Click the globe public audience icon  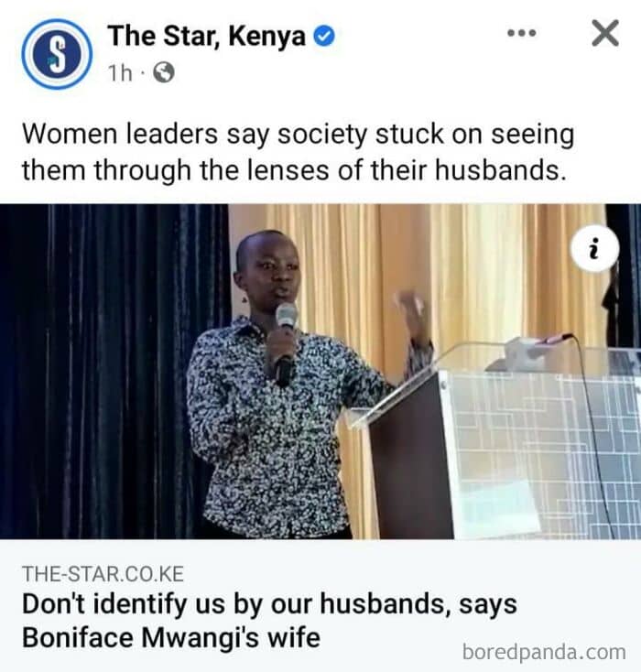click(x=164, y=72)
